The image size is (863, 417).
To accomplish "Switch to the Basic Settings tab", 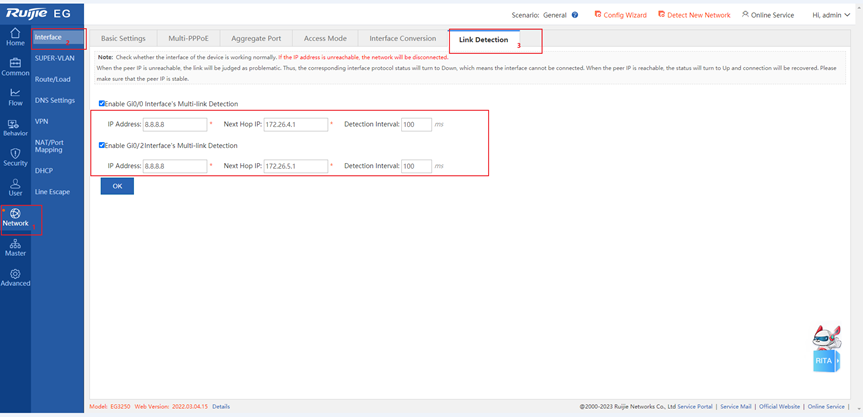I will point(123,39).
